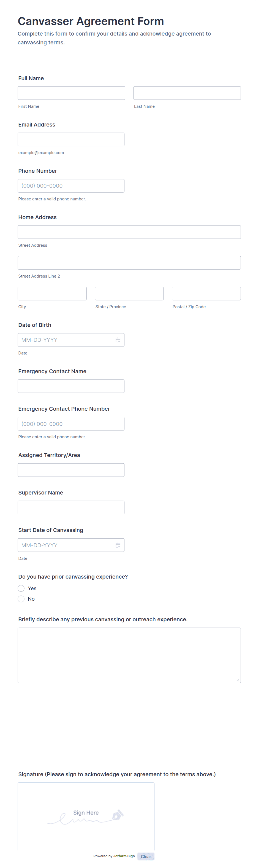Image resolution: width=256 pixels, height=868 pixels.
Task: Focus the Email Address field
Action: pos(71,139)
